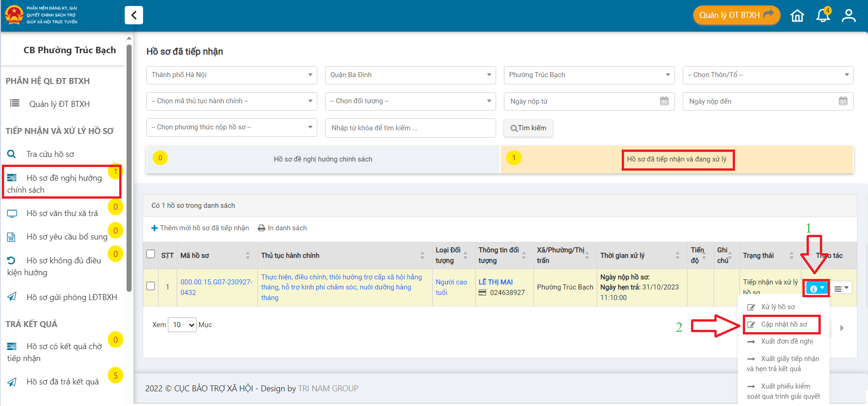Screen dimensions: 868x406
Task: Click the calendar icon in Ngày nộp đến
Action: click(x=843, y=101)
